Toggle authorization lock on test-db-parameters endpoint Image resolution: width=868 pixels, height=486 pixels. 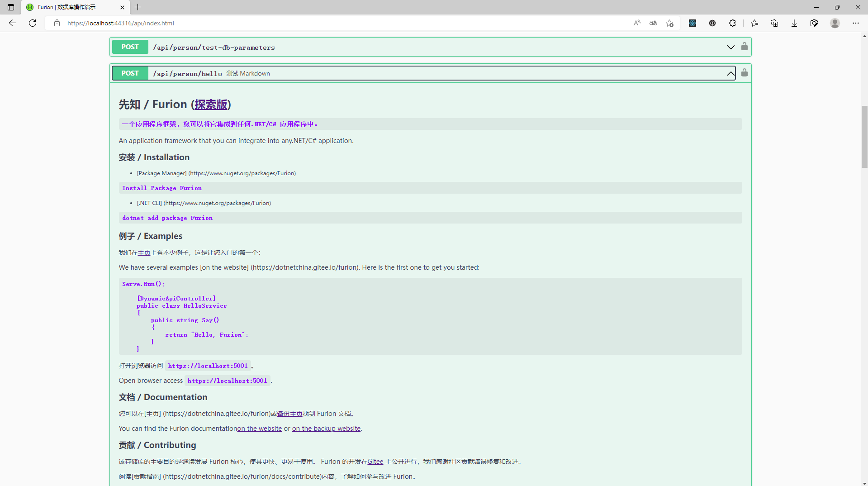tap(744, 47)
